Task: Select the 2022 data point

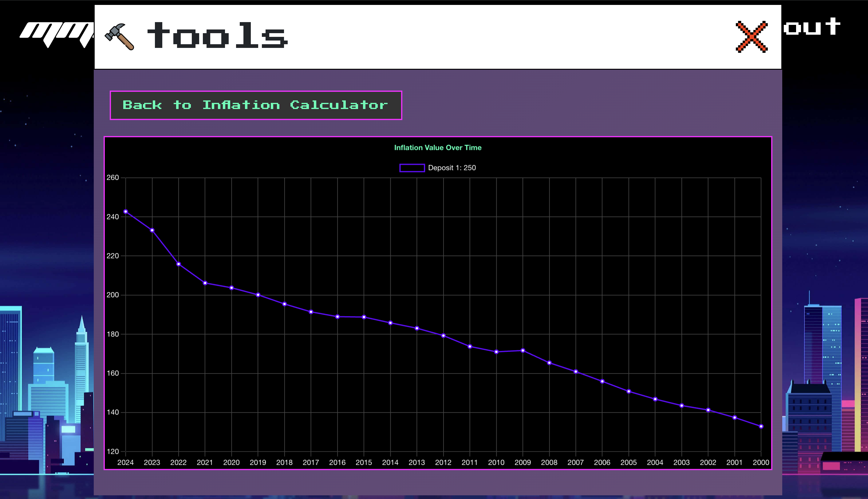Action: point(178,264)
